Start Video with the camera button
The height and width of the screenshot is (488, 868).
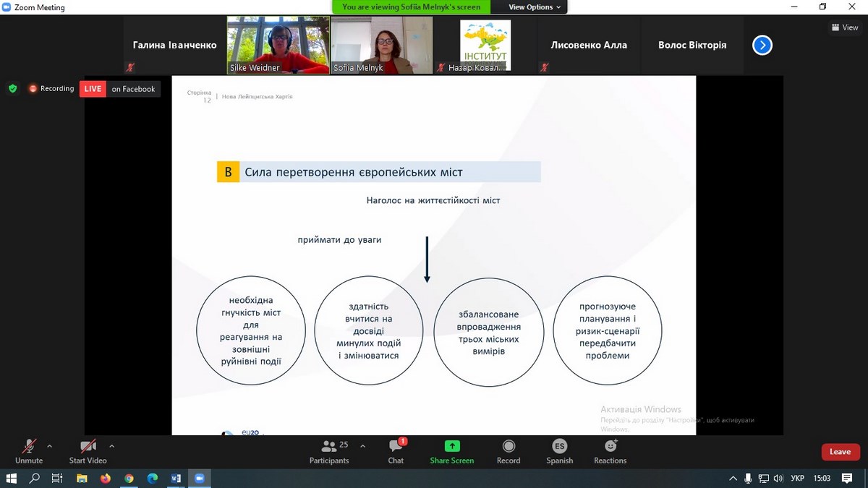pyautogui.click(x=88, y=451)
